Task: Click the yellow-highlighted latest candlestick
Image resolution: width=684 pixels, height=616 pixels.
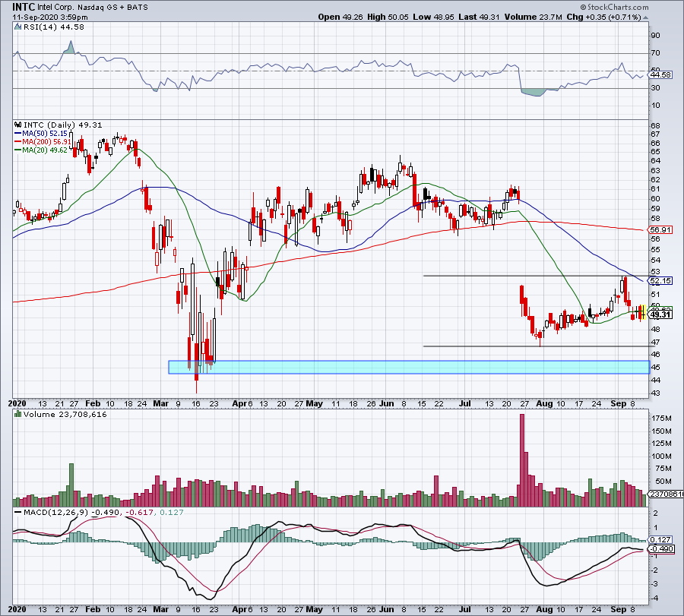Action: tap(643, 312)
